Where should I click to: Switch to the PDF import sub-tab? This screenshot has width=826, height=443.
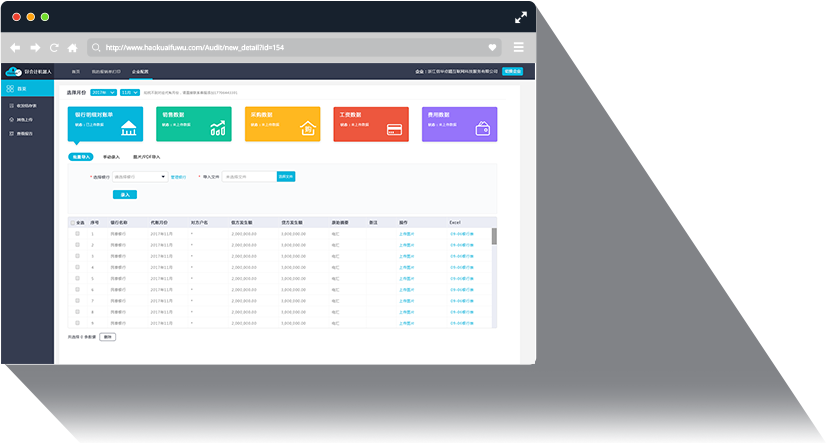pos(146,157)
